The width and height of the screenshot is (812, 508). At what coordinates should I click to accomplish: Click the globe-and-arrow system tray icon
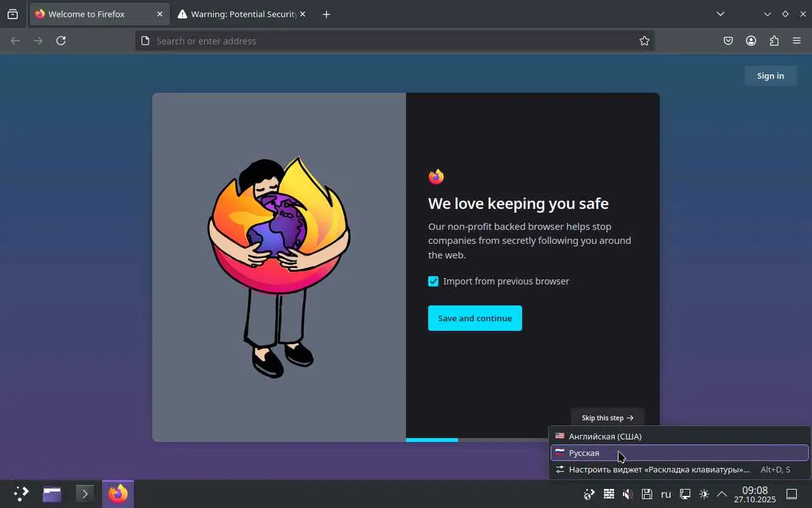(x=589, y=494)
